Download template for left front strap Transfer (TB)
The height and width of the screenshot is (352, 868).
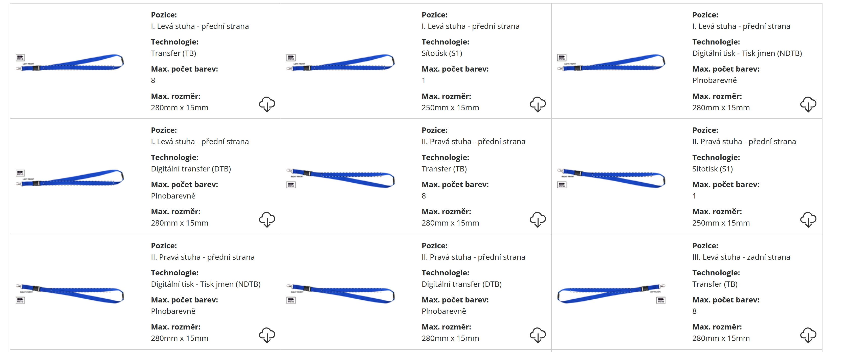coord(267,104)
